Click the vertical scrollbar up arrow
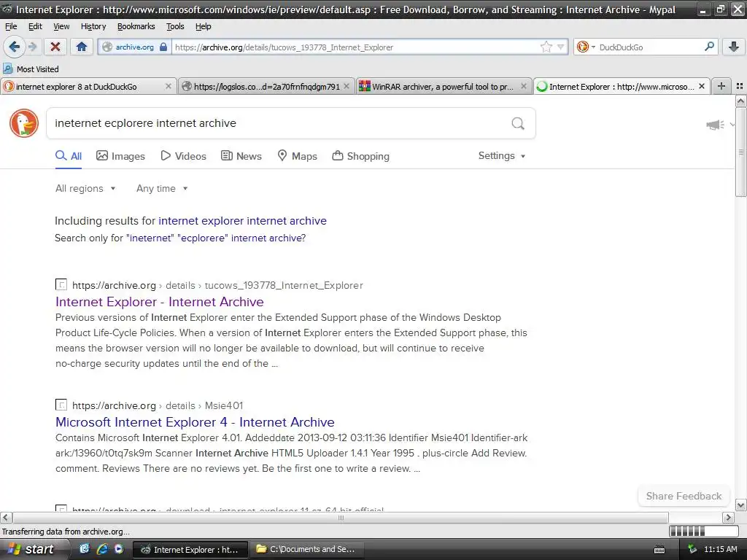 (x=740, y=101)
